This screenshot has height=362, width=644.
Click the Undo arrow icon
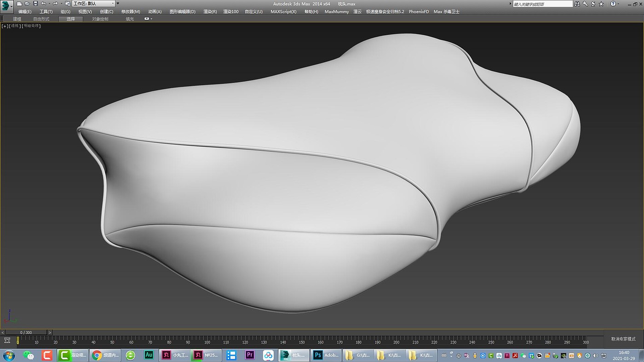point(43,4)
